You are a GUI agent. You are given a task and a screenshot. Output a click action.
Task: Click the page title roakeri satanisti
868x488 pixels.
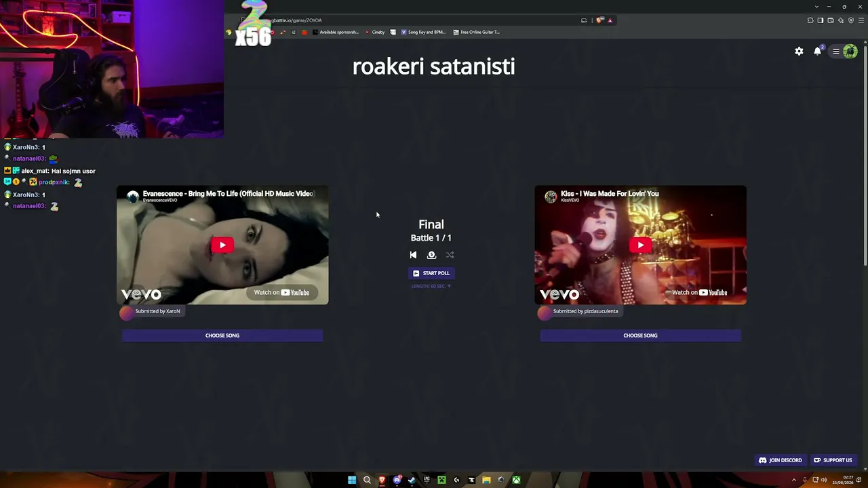click(x=434, y=66)
